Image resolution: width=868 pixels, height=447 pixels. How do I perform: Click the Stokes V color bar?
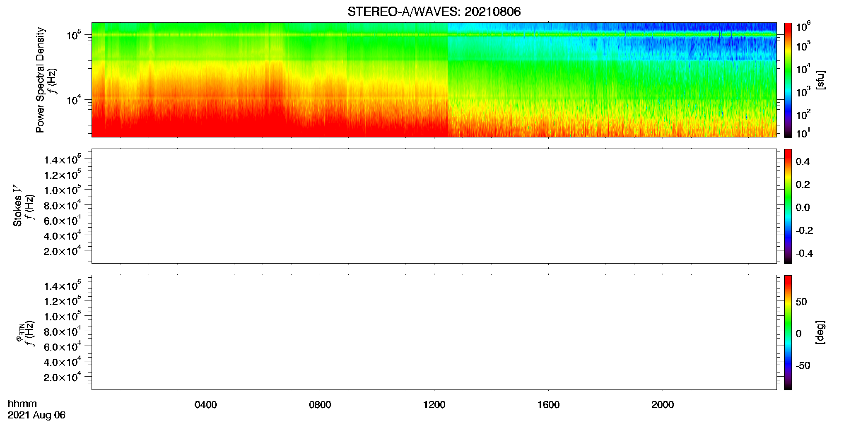tap(788, 206)
